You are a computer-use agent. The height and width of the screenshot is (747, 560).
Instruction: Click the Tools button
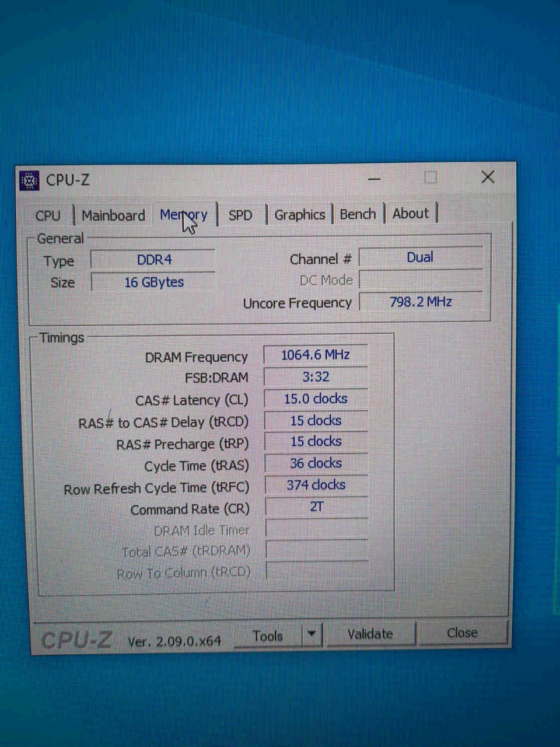coord(268,636)
